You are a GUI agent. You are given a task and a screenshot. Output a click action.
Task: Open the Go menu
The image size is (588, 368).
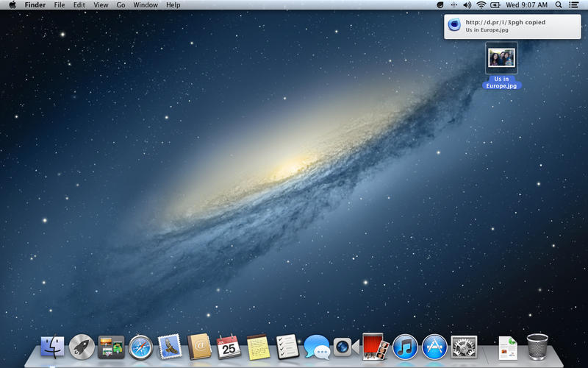pyautogui.click(x=121, y=5)
